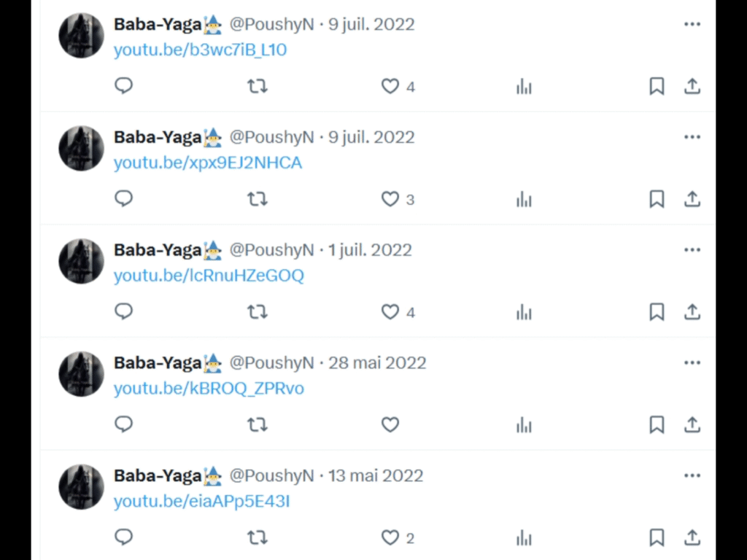747x560 pixels.
Task: Bookmark the 13 mai 2022 tweet
Action: 657,537
